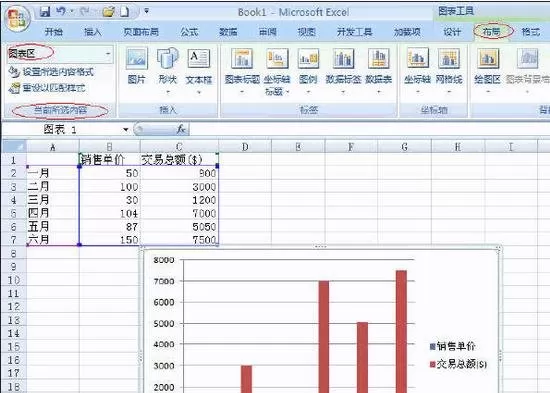Click cell 一月 in column A
The image size is (550, 393).
point(53,173)
